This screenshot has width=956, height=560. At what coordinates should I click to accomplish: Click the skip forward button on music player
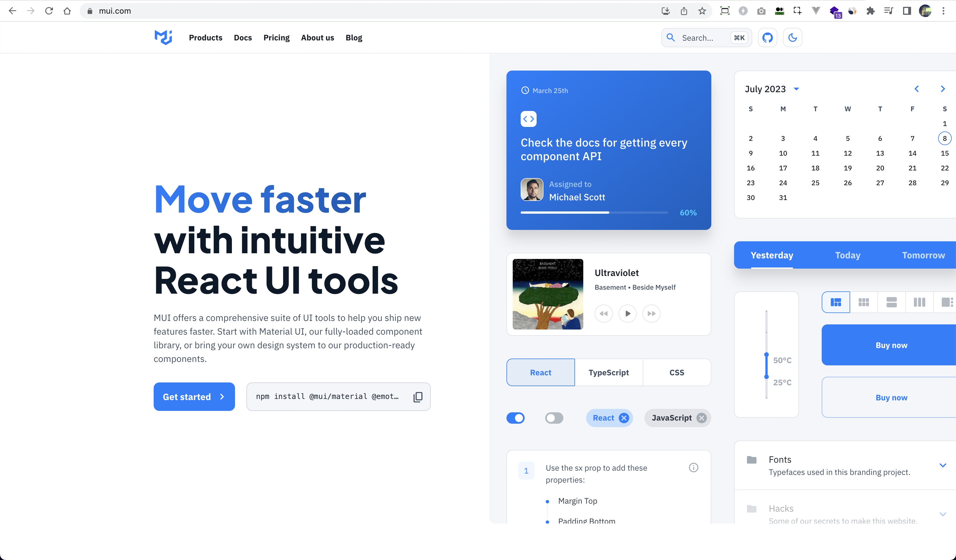(x=652, y=313)
